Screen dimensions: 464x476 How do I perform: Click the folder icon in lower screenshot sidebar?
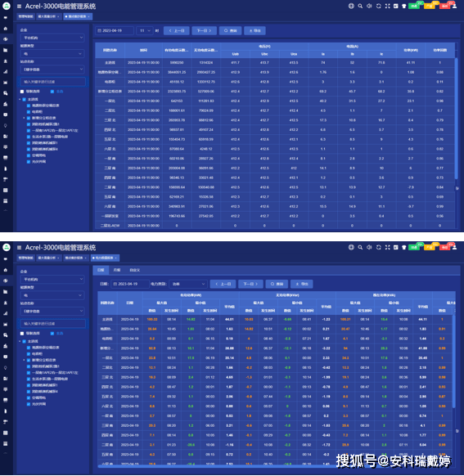[6, 292]
